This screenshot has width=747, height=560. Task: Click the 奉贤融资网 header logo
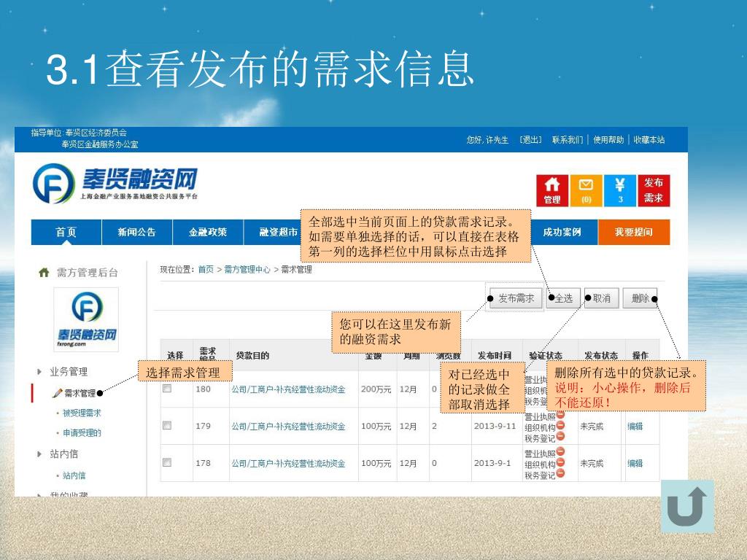pyautogui.click(x=115, y=183)
